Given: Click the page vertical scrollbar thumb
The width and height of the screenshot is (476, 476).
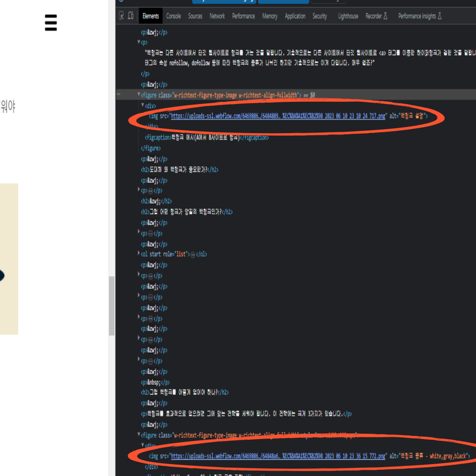Looking at the screenshot, I should 112,306.
